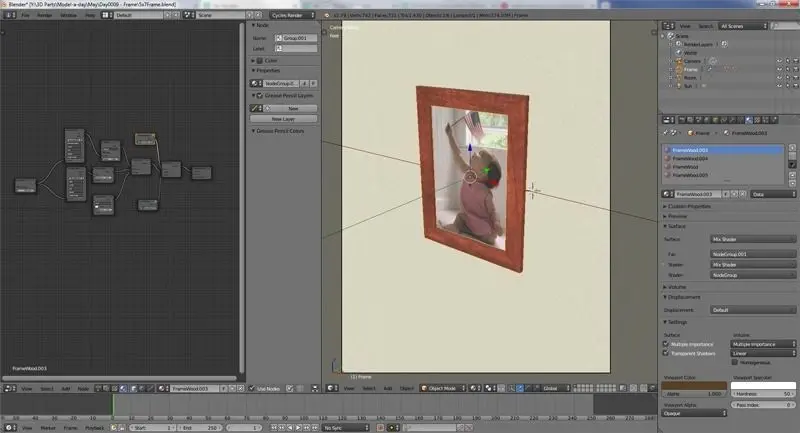Toggle Camera visibility eye in outliner
The image size is (800, 433).
[779, 61]
